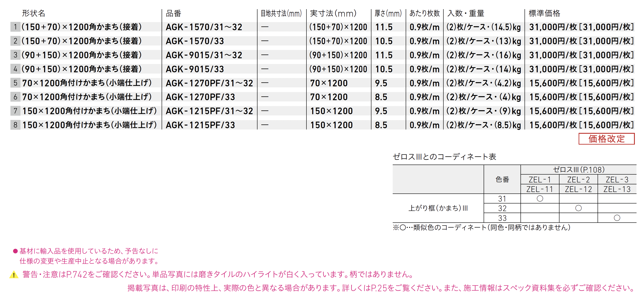Click the ZEL-1 column header
The image size is (644, 300).
[x=540, y=179]
